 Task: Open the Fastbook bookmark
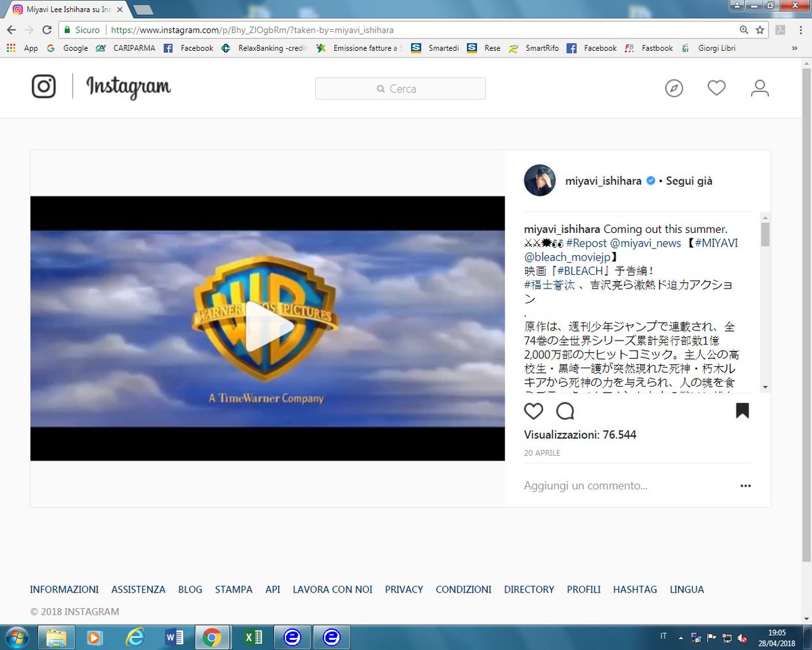(x=648, y=48)
